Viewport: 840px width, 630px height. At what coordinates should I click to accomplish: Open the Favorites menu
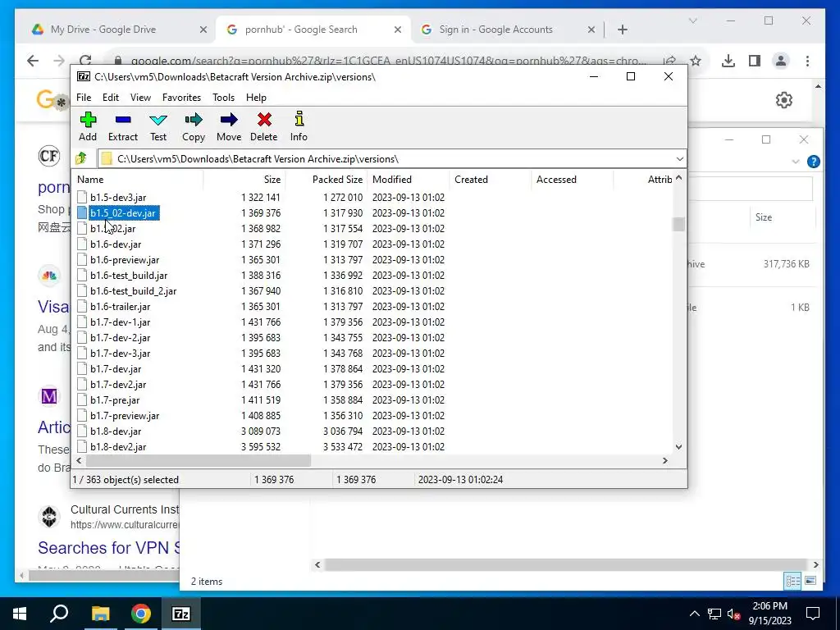pos(181,98)
